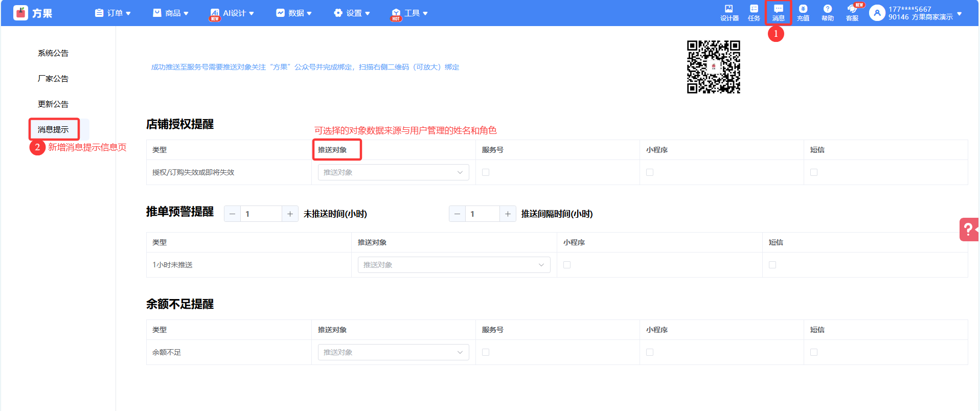This screenshot has width=980, height=411.
Task: Click the user avatar icon
Action: (x=877, y=13)
